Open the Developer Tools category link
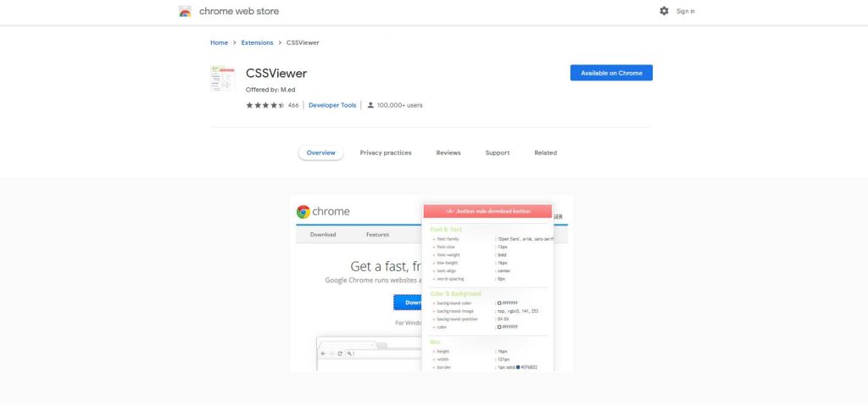This screenshot has width=868, height=406. (332, 105)
